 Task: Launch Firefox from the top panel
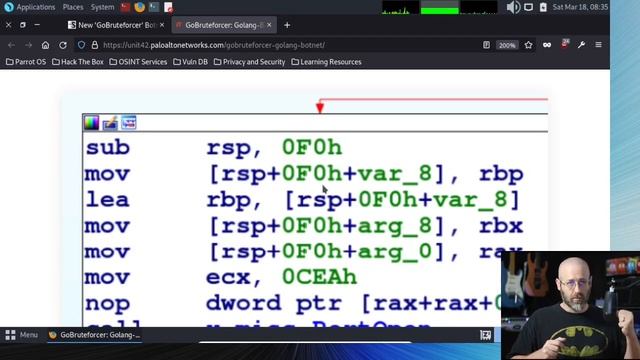[140, 7]
